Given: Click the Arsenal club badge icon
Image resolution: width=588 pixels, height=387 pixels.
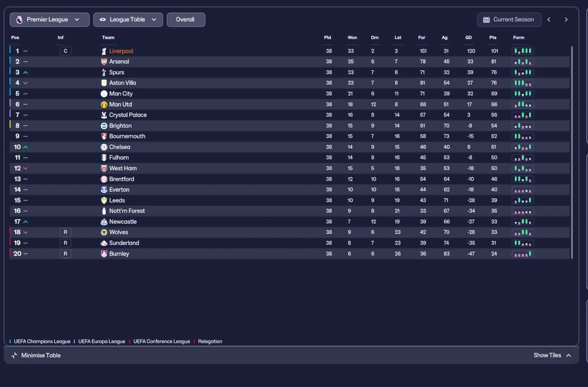Looking at the screenshot, I should tap(104, 62).
